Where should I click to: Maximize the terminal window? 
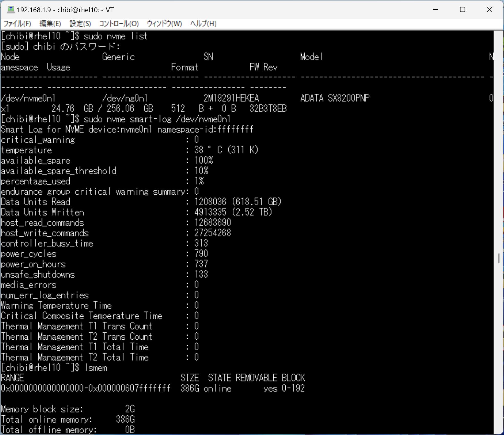tap(463, 10)
